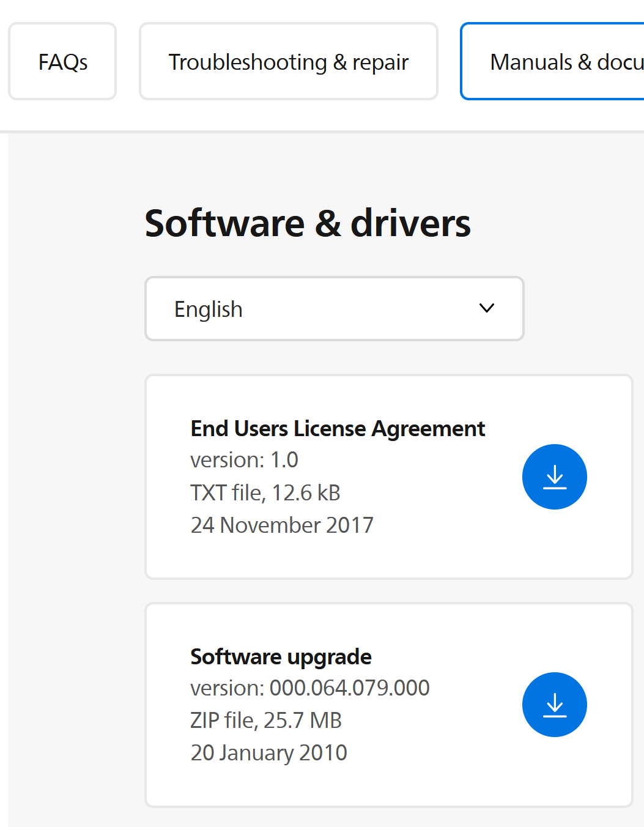The height and width of the screenshot is (827, 644).
Task: Select the Manuals & documentation tab
Action: 552,61
